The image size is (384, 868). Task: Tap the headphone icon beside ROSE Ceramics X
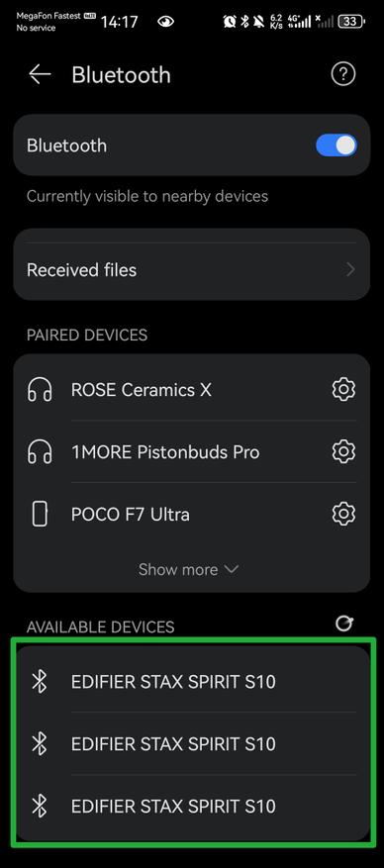coord(40,390)
